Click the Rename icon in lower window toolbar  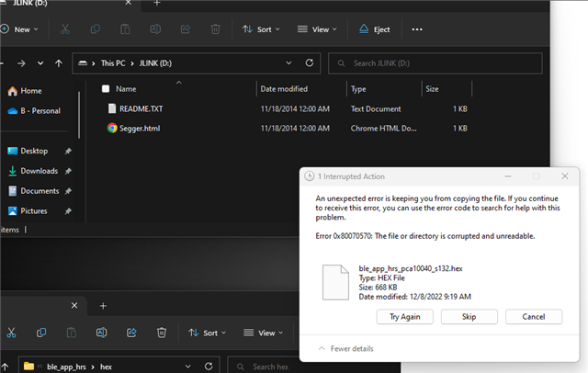101,333
